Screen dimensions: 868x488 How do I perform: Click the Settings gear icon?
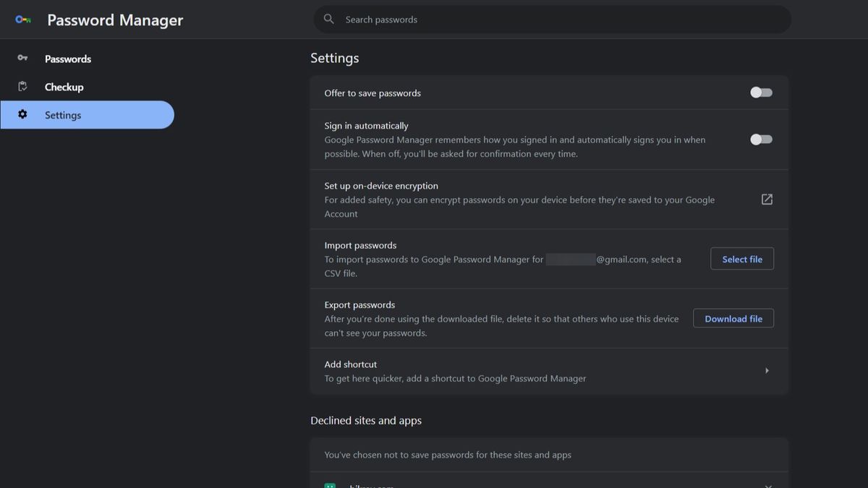click(x=22, y=114)
